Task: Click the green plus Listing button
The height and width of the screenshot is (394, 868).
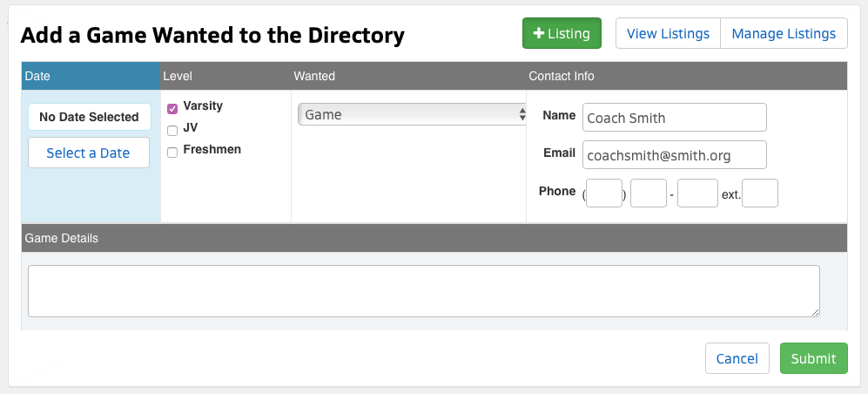Action: 562,34
